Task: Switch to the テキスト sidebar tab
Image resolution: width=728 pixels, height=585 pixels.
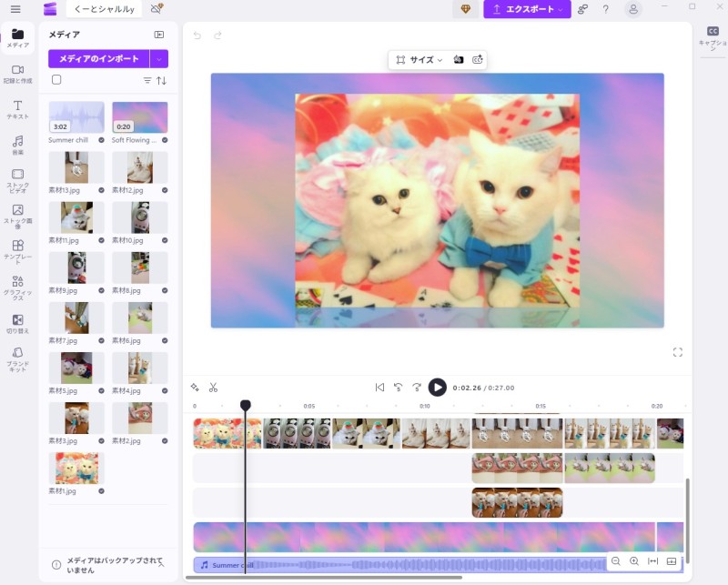Action: 17,110
